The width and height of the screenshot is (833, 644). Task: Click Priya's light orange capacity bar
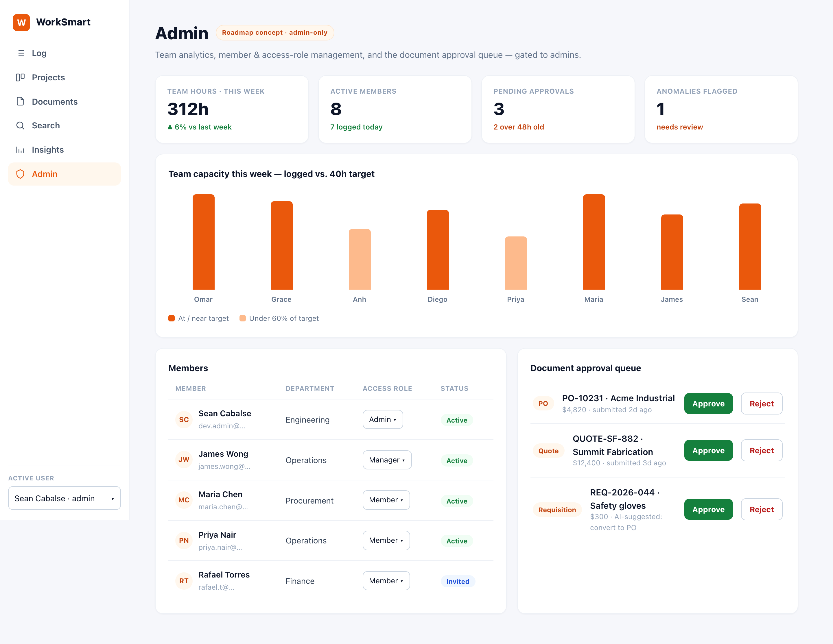516,263
